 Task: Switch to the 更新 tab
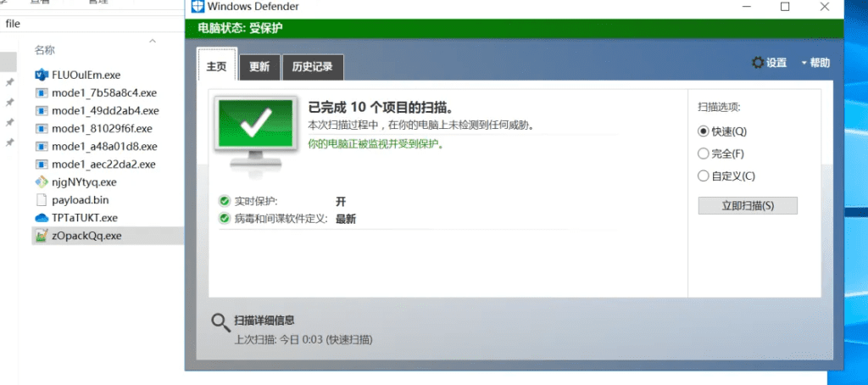point(259,67)
